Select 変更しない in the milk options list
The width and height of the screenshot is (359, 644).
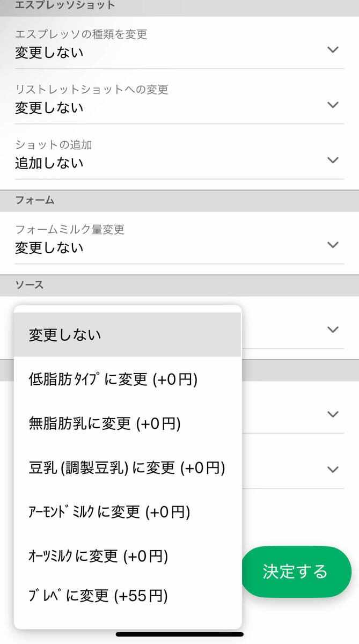pos(127,335)
